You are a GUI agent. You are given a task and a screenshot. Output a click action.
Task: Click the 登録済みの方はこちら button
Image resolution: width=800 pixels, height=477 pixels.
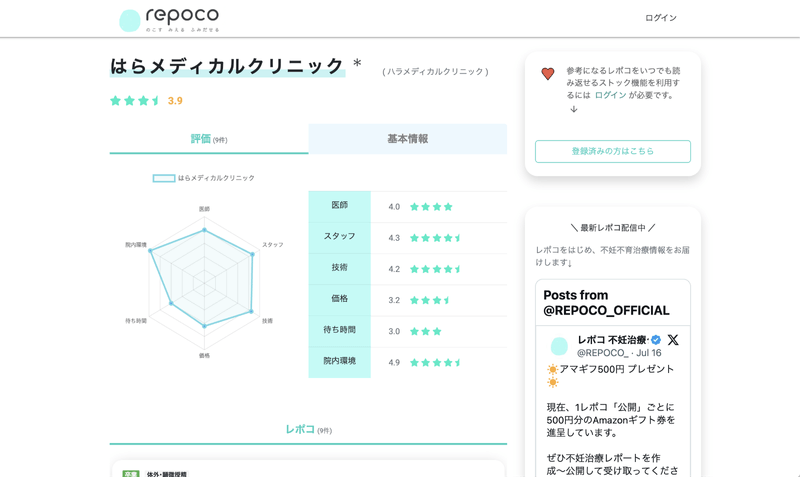[x=613, y=152]
